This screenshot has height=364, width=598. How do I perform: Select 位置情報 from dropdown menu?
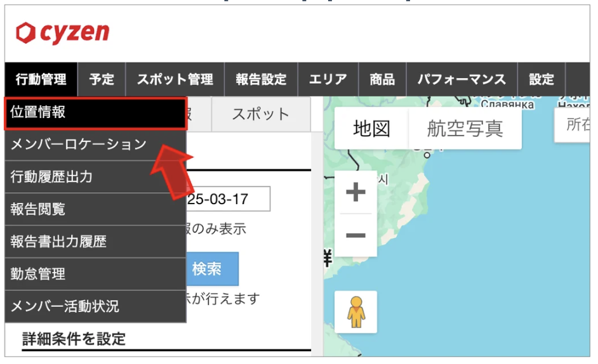[95, 113]
